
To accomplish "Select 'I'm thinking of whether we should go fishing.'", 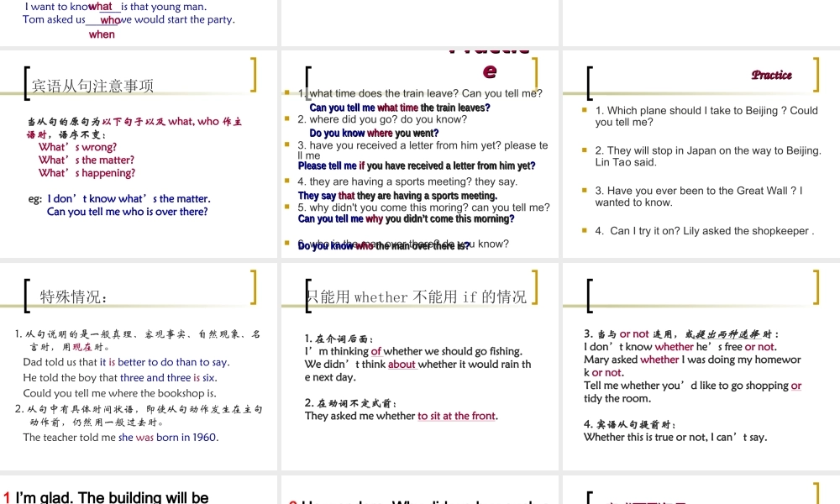I will coord(413,351).
